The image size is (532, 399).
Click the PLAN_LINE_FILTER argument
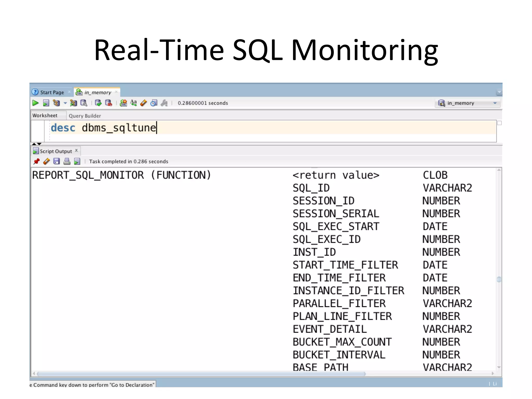point(342,316)
